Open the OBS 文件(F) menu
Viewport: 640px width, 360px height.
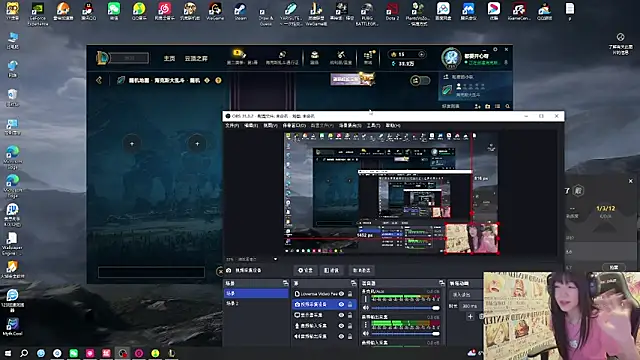tap(232, 125)
